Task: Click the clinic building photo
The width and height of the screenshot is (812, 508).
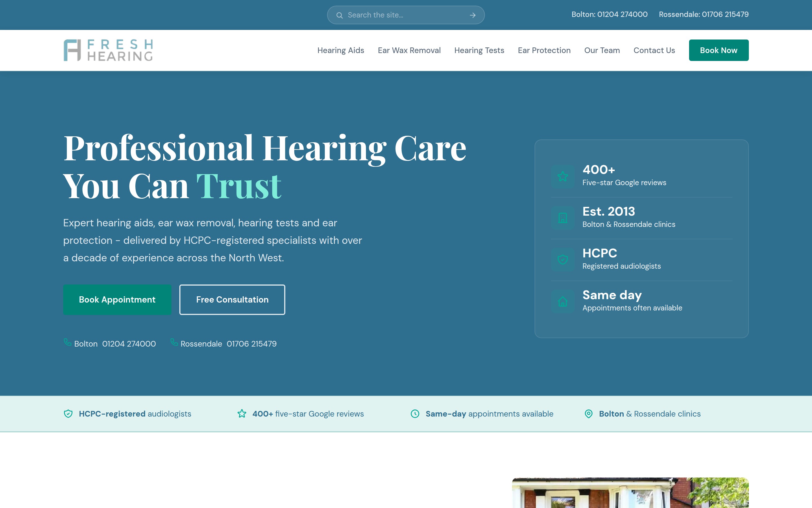Action: click(x=630, y=492)
